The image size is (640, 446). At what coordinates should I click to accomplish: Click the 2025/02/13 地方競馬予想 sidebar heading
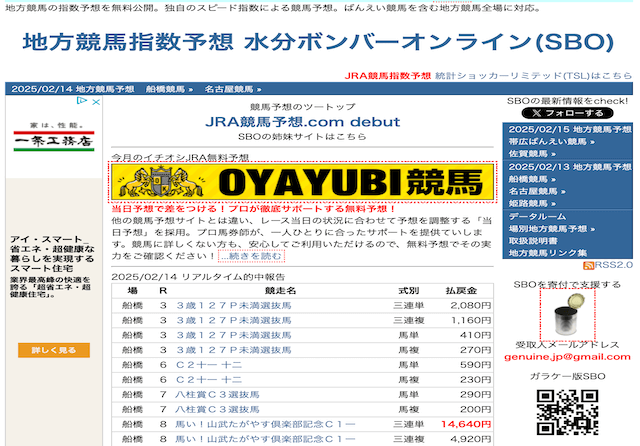point(570,167)
